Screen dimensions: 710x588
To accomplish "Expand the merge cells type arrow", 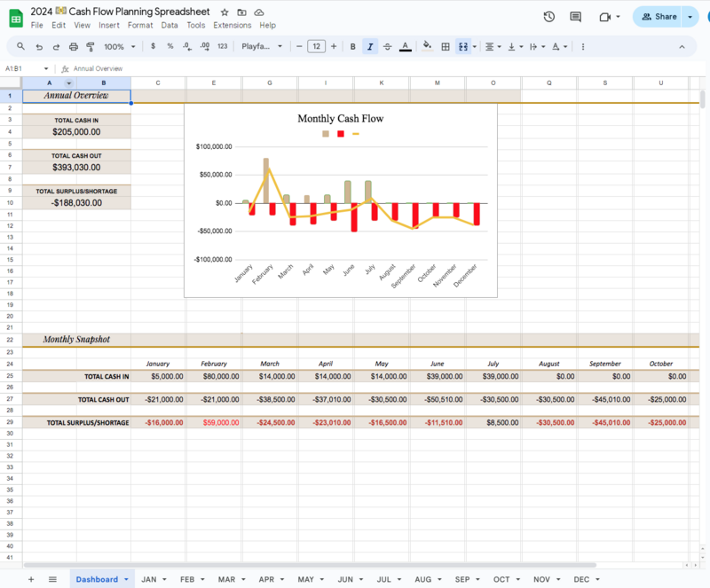I will tap(475, 47).
